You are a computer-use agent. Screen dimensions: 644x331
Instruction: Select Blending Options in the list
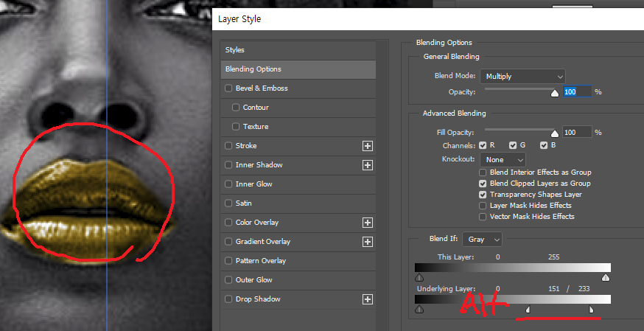(298, 69)
